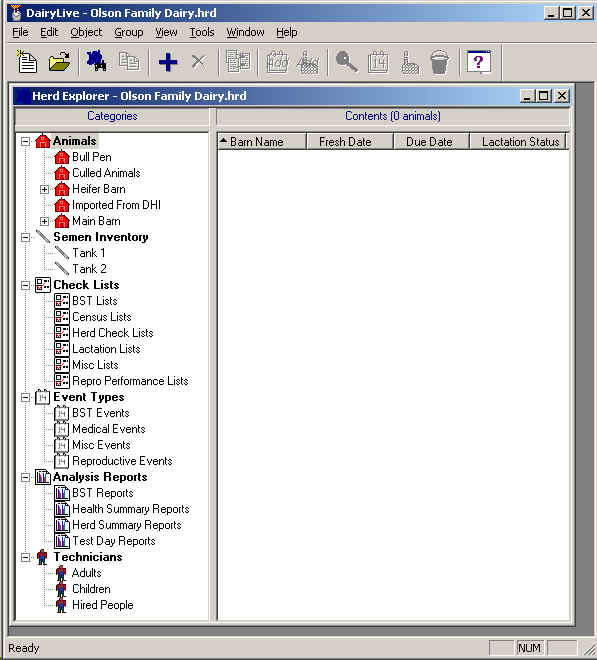Click the blue plus Add icon
This screenshot has height=660, width=597.
pyautogui.click(x=168, y=62)
